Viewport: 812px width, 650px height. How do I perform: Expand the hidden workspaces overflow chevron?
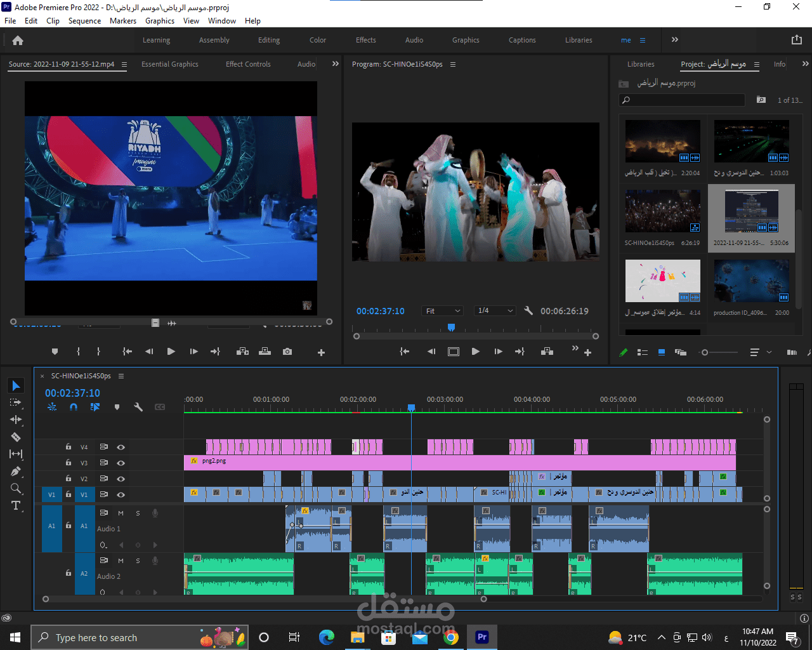pyautogui.click(x=675, y=40)
